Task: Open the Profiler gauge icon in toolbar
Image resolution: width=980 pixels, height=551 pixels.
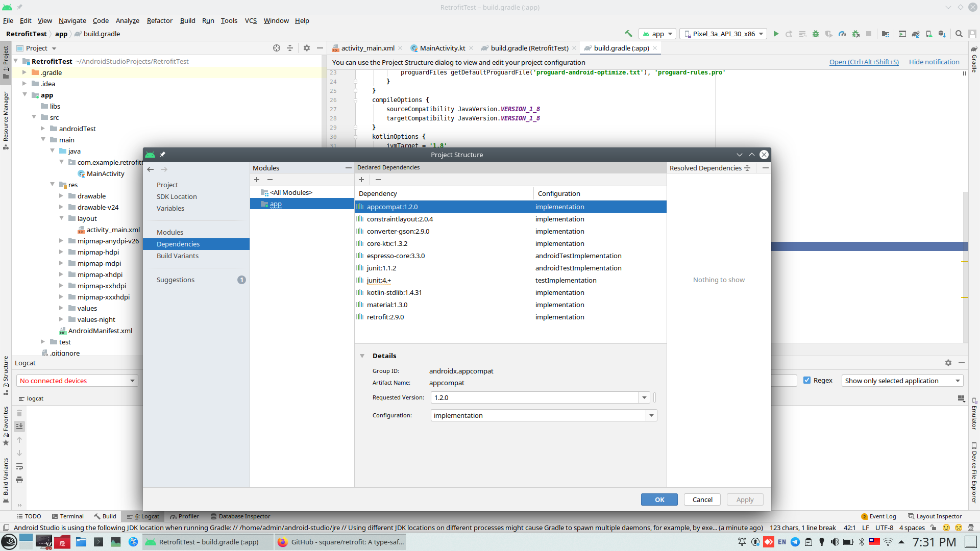Action: pos(842,34)
